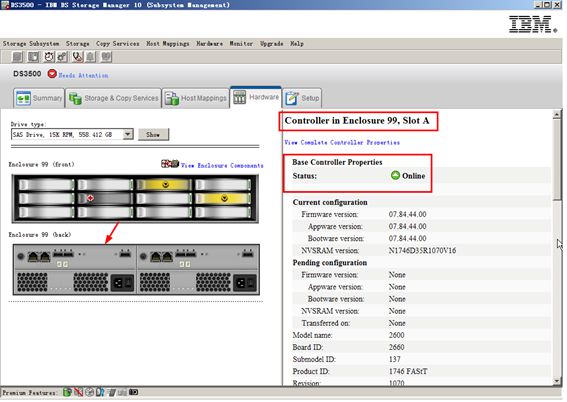Click the Submodel ID 137 value
This screenshot has height=402, width=567.
pyautogui.click(x=395, y=359)
